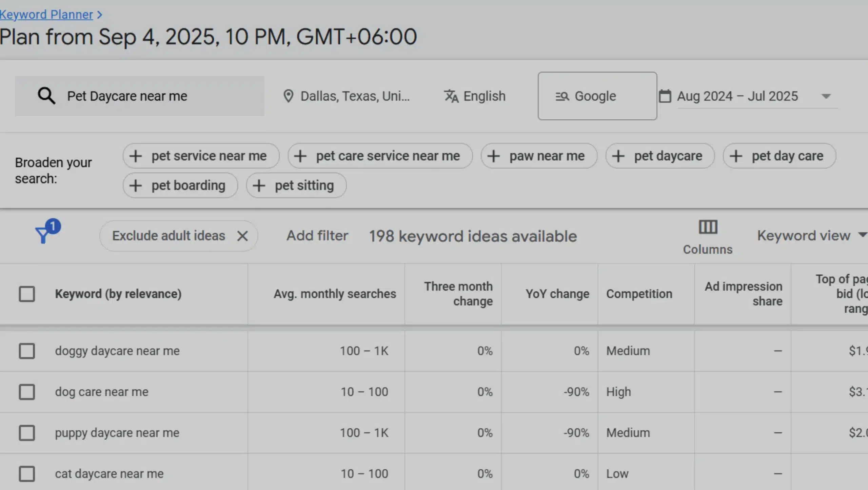This screenshot has width=868, height=490.
Task: Select checkbox for 'cat daycare near me'
Action: [27, 474]
